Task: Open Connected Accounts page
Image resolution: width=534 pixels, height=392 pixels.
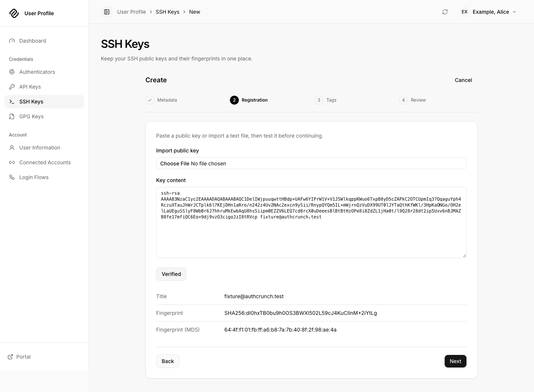Action: 44,162
